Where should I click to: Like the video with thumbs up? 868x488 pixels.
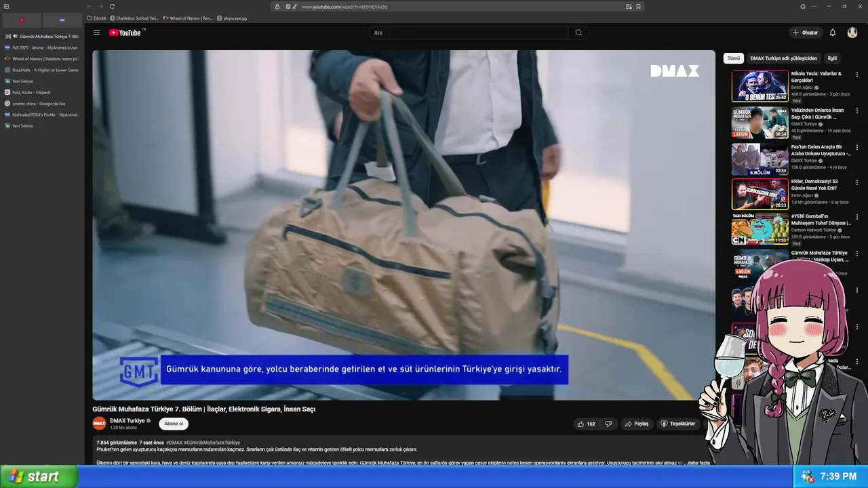pos(586,424)
